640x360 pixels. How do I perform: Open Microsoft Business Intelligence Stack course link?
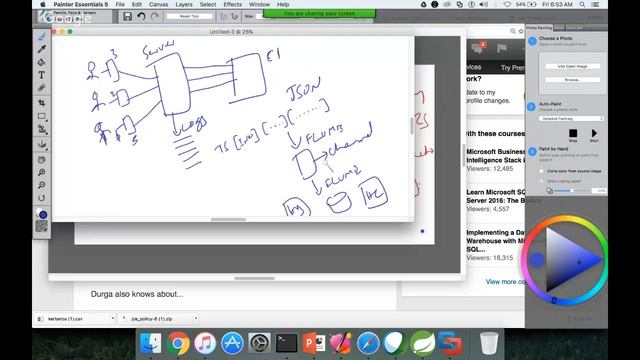point(495,156)
